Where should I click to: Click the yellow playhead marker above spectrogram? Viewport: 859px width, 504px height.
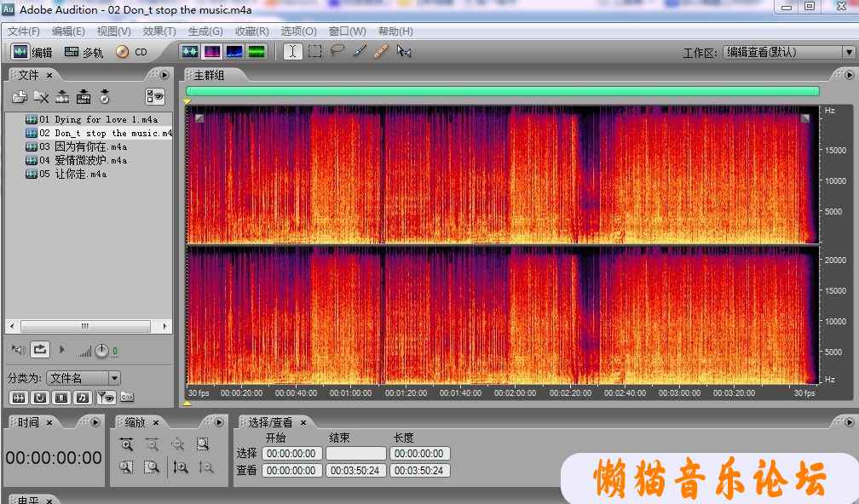click(x=187, y=101)
